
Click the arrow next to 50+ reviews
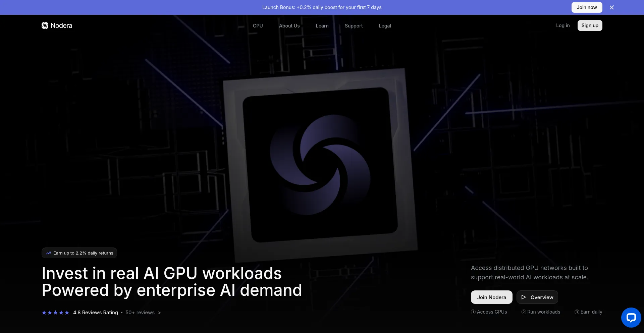(x=159, y=313)
